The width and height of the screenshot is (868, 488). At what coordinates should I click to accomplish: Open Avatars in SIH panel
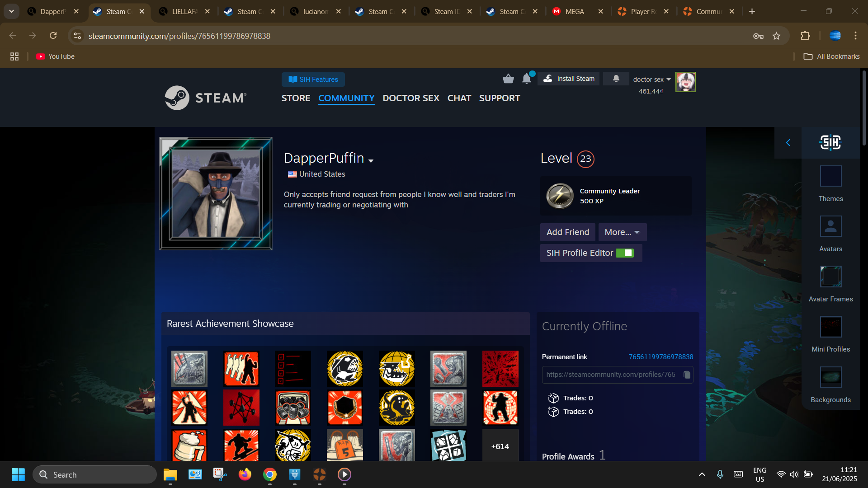tap(830, 234)
